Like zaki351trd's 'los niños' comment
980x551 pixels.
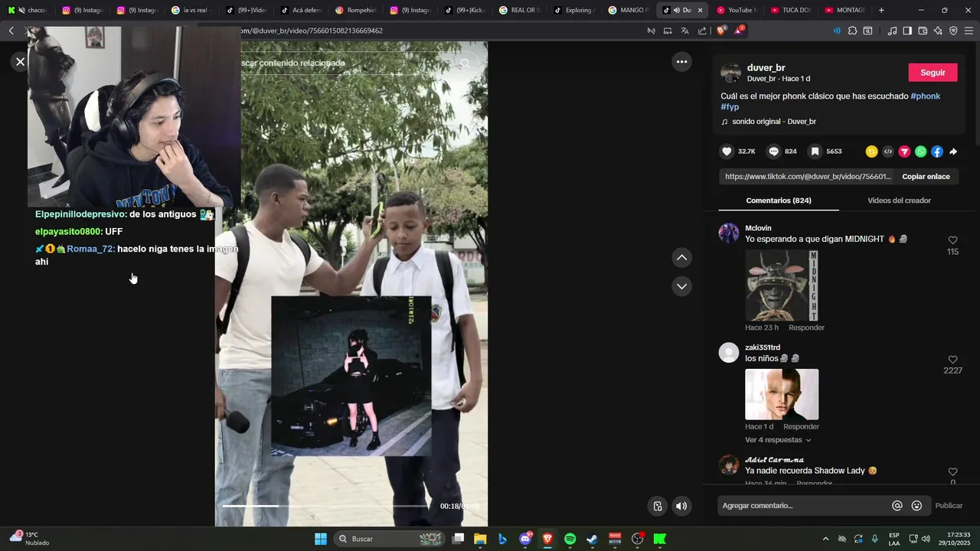tap(952, 360)
